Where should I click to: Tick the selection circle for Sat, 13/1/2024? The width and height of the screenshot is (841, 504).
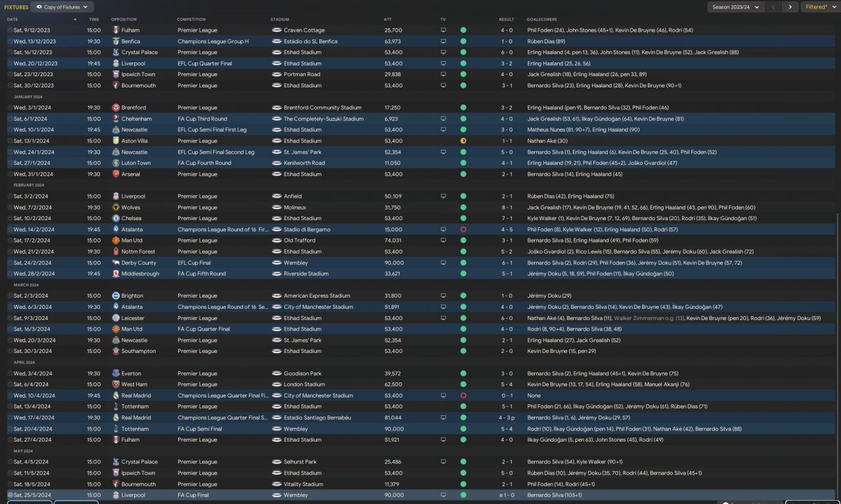click(10, 141)
